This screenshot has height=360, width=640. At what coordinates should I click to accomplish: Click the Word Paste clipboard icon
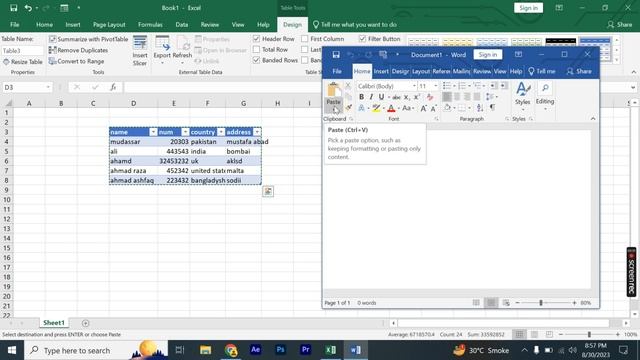point(333,90)
